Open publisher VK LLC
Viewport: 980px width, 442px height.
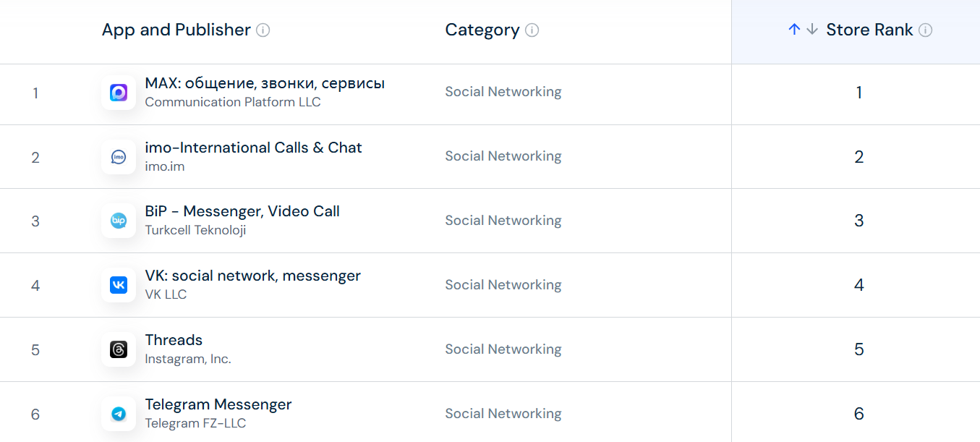166,294
